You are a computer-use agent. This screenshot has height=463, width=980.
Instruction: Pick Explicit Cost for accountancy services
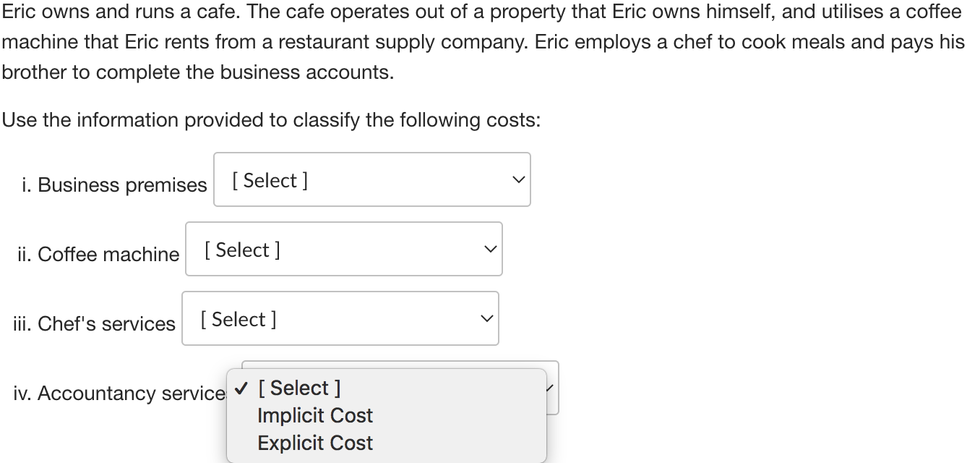pyautogui.click(x=315, y=442)
